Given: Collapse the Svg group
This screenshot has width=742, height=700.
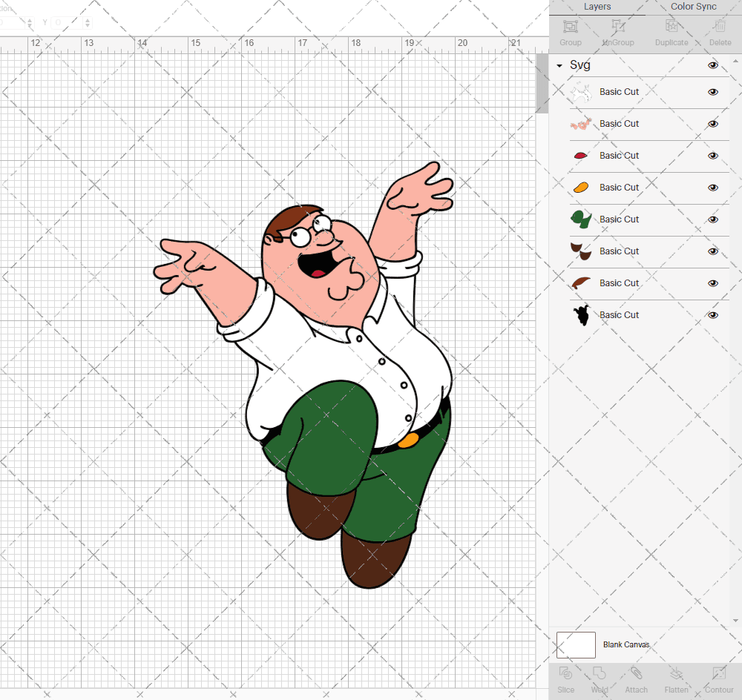Looking at the screenshot, I should point(559,66).
